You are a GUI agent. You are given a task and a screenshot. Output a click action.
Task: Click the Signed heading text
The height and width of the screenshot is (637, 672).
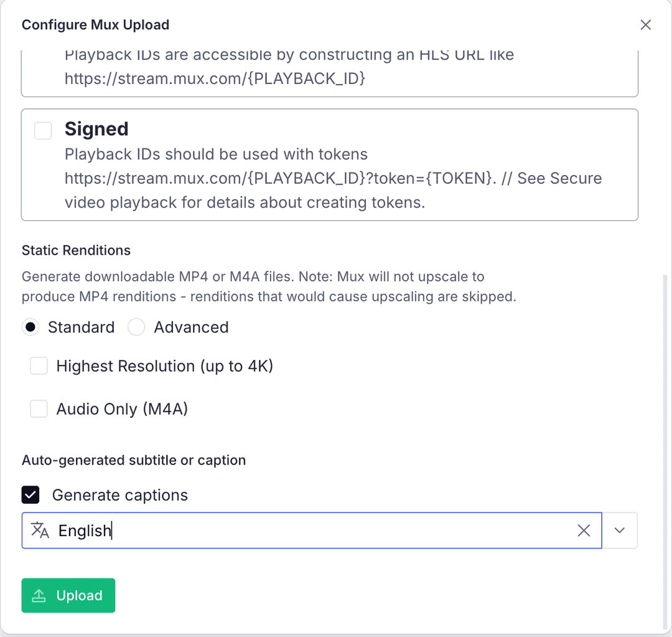pos(96,129)
